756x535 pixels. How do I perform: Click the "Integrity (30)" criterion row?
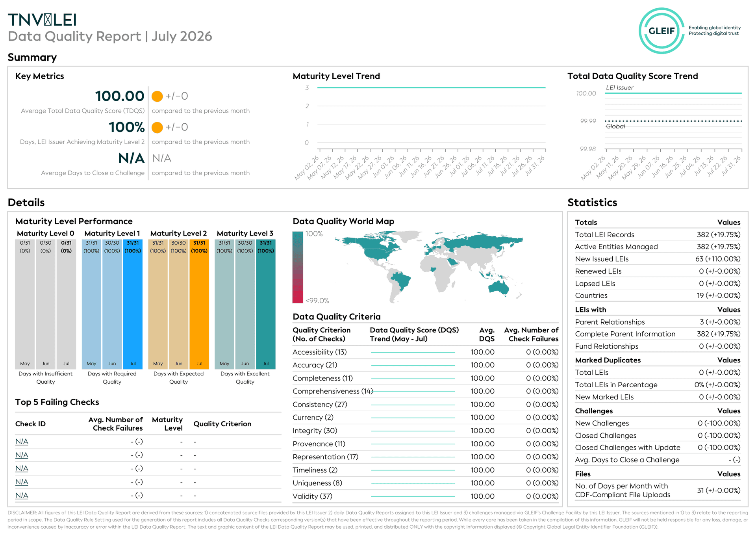425,431
